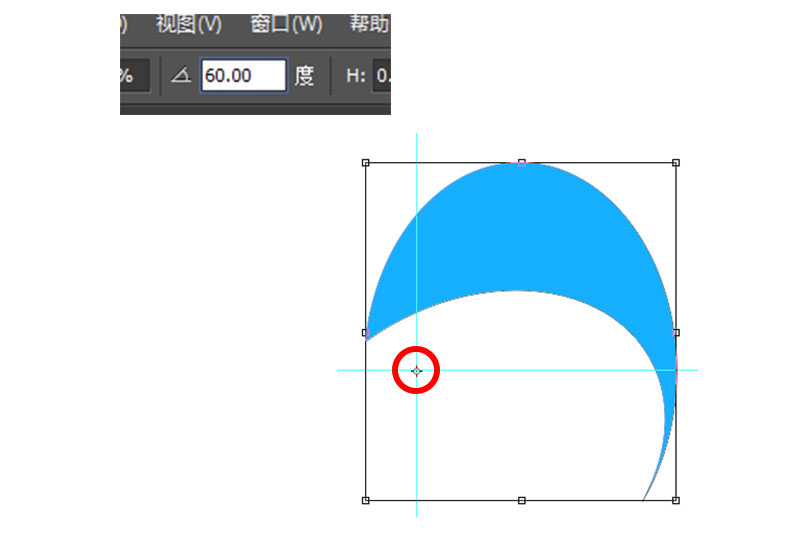Viewport: 800px width, 539px height.
Task: Click the 度 unit label
Action: (304, 75)
